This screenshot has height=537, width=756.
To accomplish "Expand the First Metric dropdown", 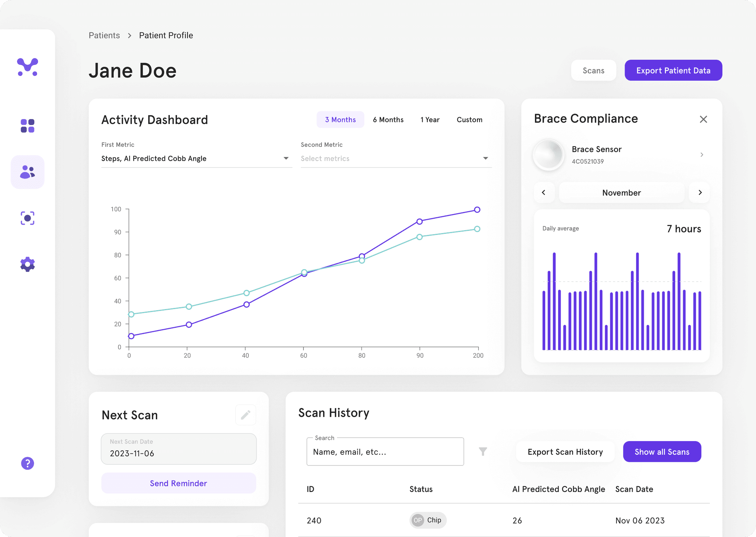I will tap(286, 158).
